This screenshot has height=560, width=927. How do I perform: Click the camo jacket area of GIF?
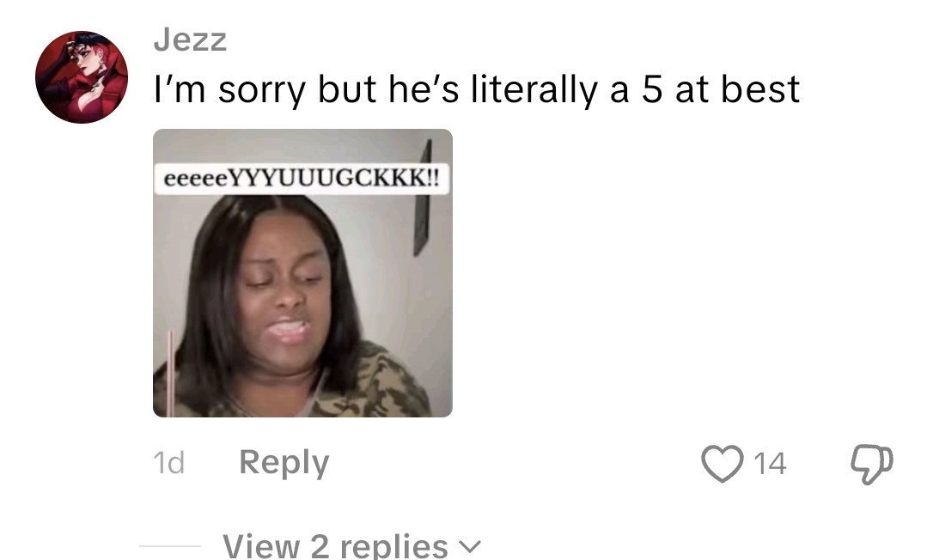373,385
